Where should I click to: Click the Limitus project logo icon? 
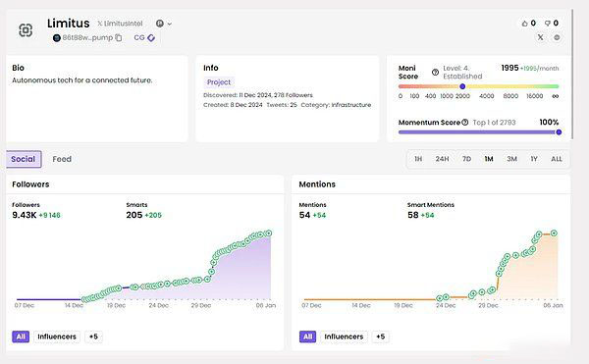(26, 30)
